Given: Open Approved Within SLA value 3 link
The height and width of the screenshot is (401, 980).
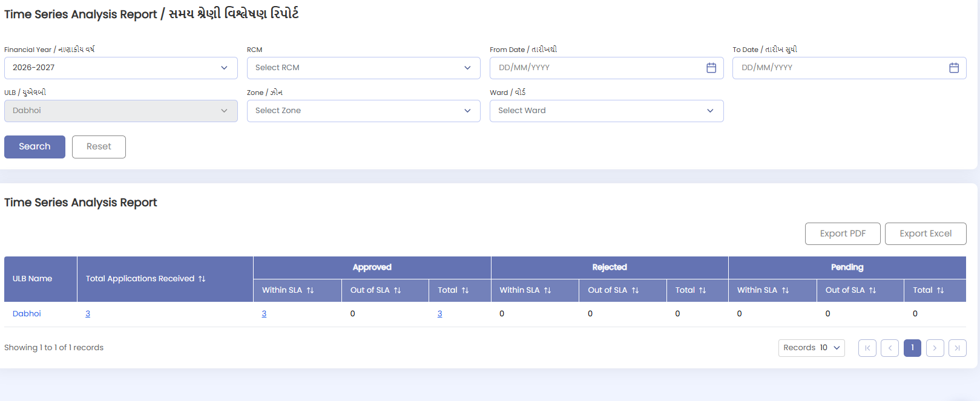Looking at the screenshot, I should coord(264,314).
